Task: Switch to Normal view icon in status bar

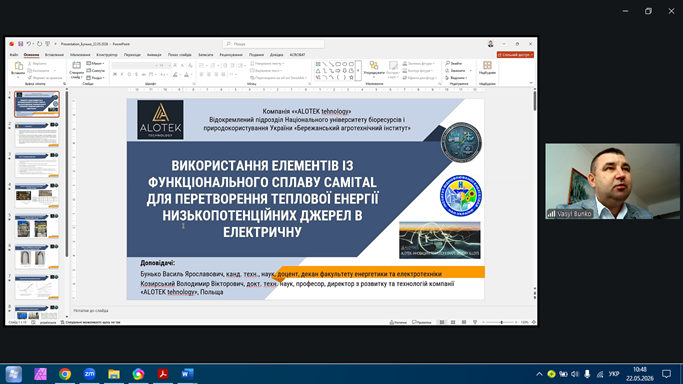Action: (x=442, y=322)
